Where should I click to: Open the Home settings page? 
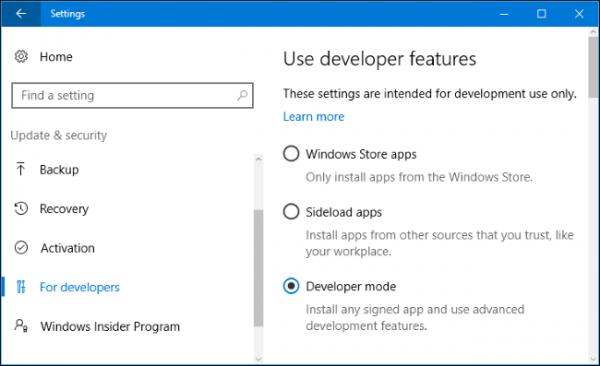[56, 57]
